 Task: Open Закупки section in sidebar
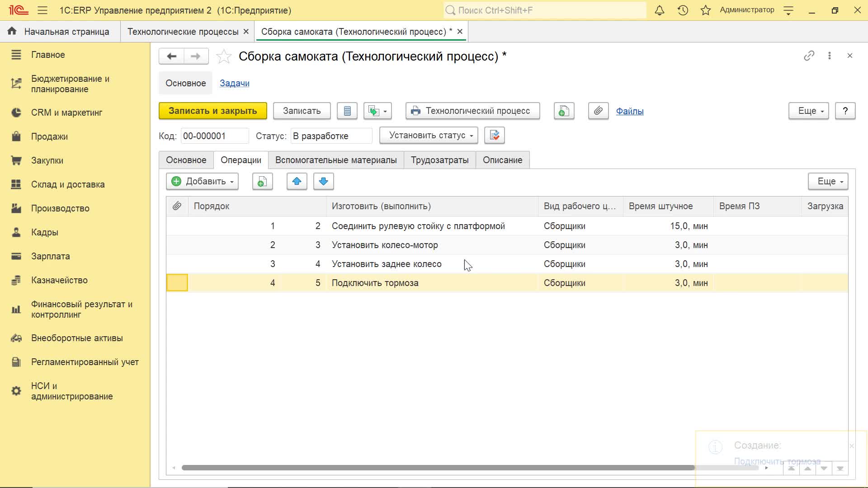point(47,160)
